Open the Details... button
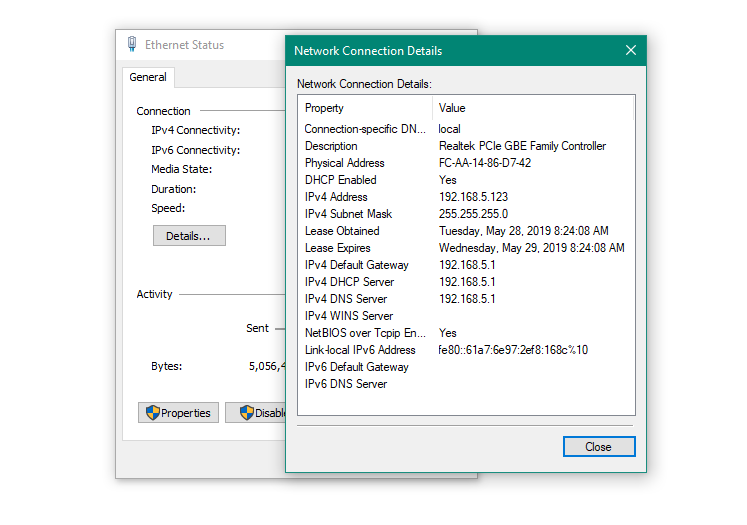This screenshot has width=747, height=525. [188, 236]
